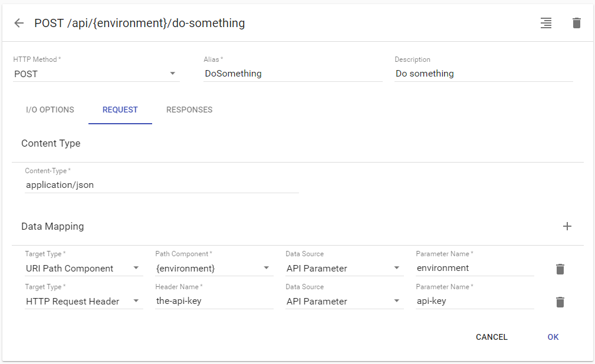Click the Header Name field the-api-key
The height and width of the screenshot is (364, 595).
pos(213,301)
